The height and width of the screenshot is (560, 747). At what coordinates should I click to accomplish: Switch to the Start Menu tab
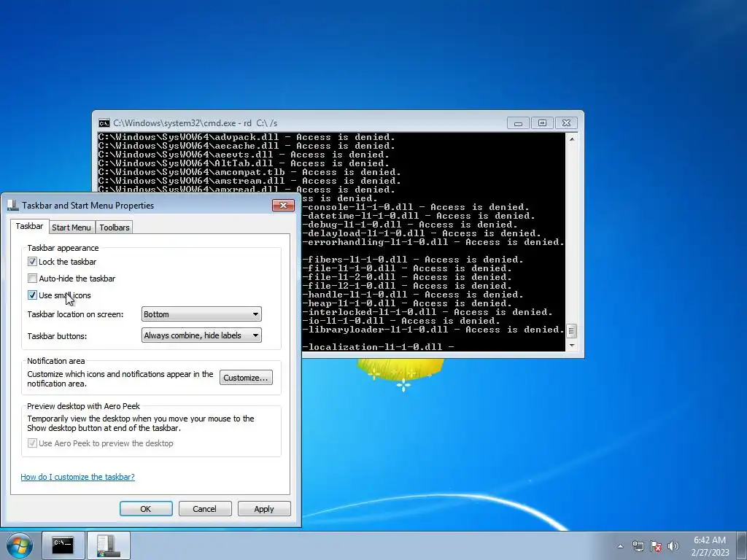point(71,227)
